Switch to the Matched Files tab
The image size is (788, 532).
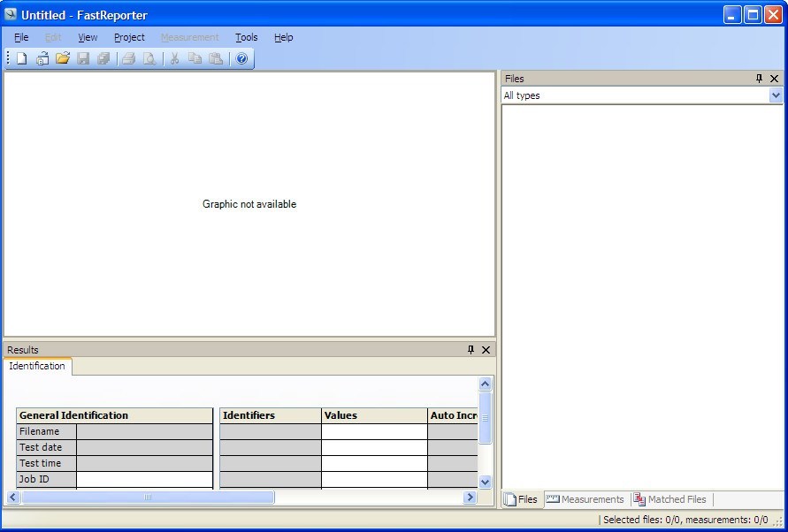[670, 499]
